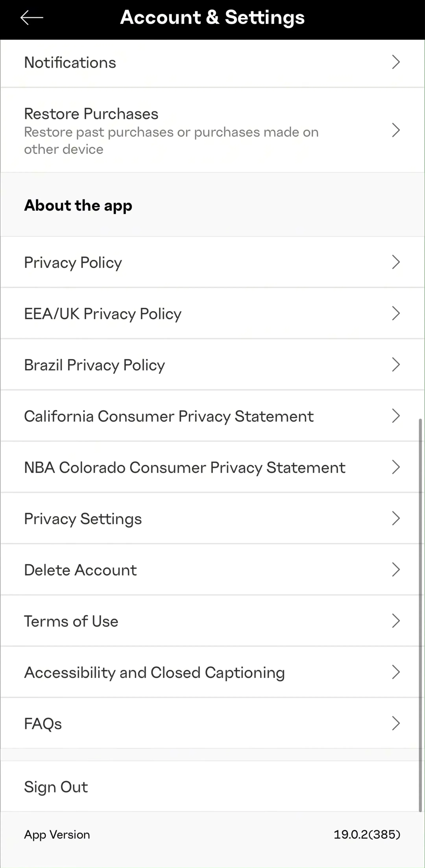Open Terms of Use entry
425x868 pixels.
point(212,621)
